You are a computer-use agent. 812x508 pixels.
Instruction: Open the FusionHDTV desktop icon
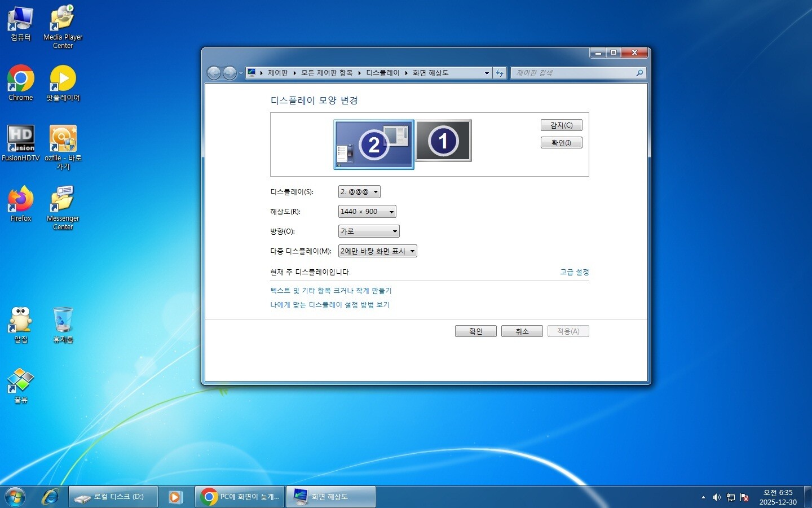point(21,140)
